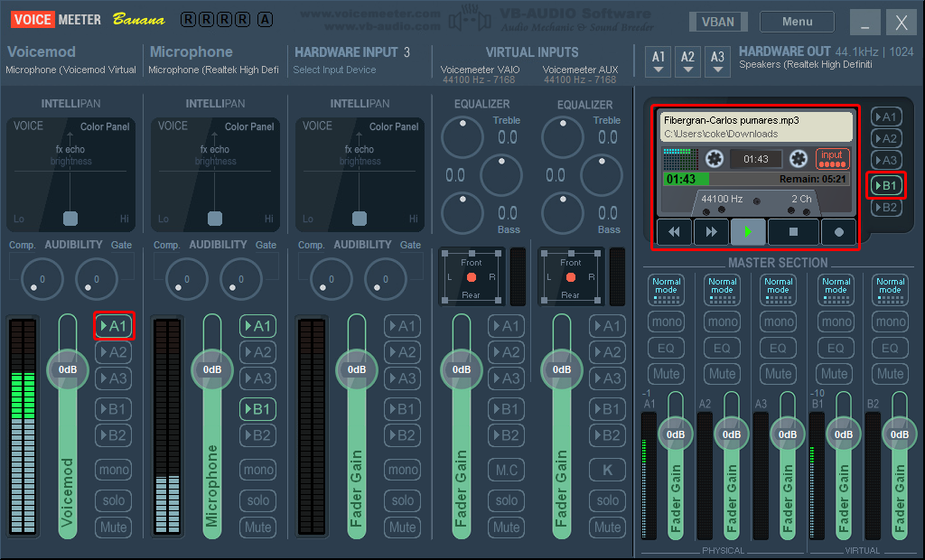The width and height of the screenshot is (925, 560).
Task: Open the Voicemeeter VAIO surround panner
Action: point(471,278)
